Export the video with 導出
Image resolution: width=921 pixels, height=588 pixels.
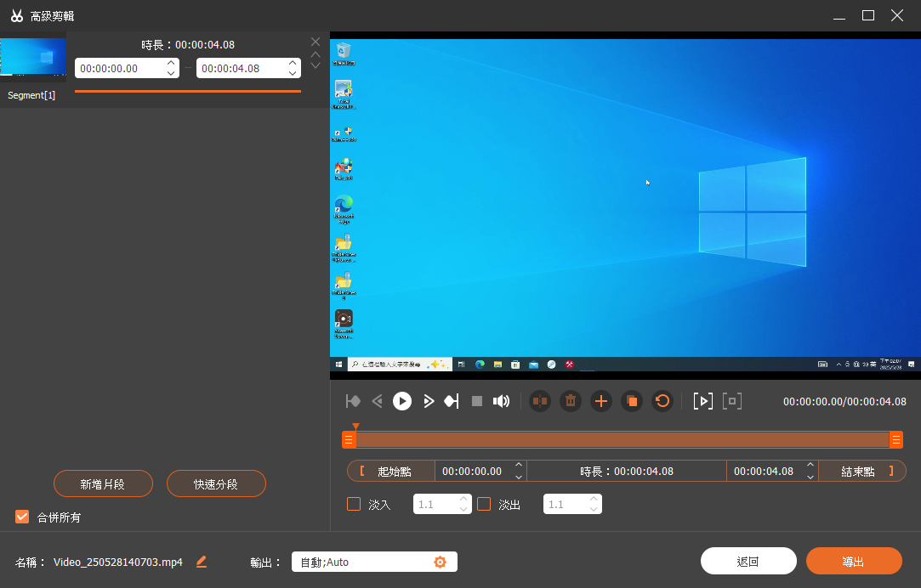pyautogui.click(x=854, y=562)
